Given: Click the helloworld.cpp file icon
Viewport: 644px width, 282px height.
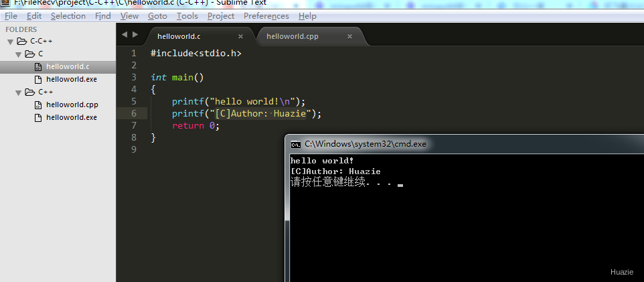Looking at the screenshot, I should click(x=38, y=104).
